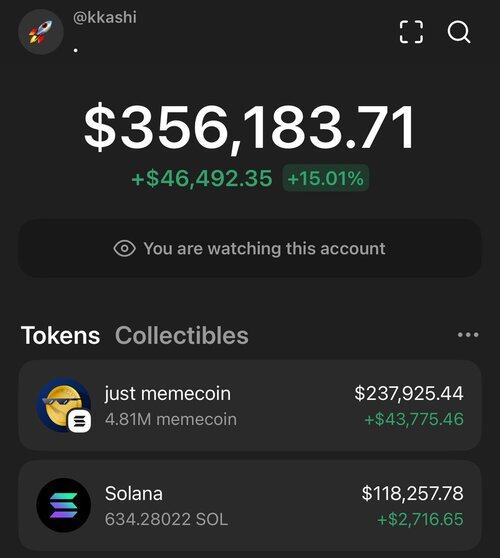Viewport: 500px width, 558px height.
Task: Tap the $237,925.44 memecoin value
Action: coord(409,394)
